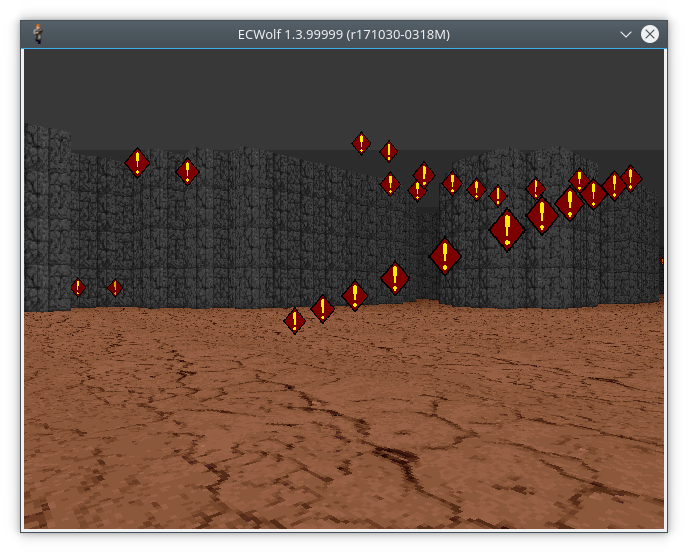Click the lowest warning diamond nearest the floor

[294, 321]
